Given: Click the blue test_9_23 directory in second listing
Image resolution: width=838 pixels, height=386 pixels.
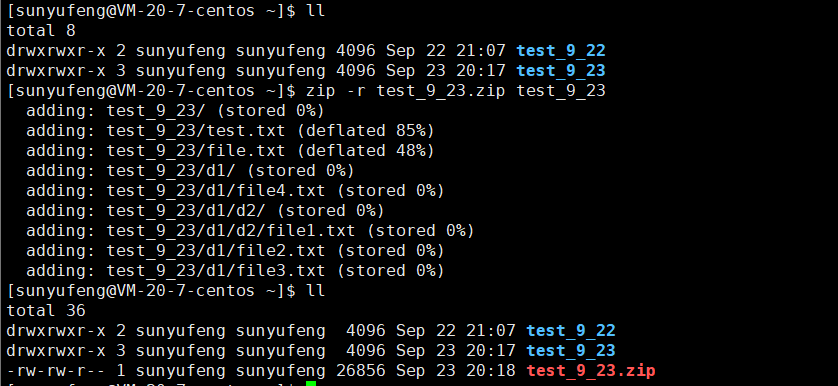Looking at the screenshot, I should [571, 351].
